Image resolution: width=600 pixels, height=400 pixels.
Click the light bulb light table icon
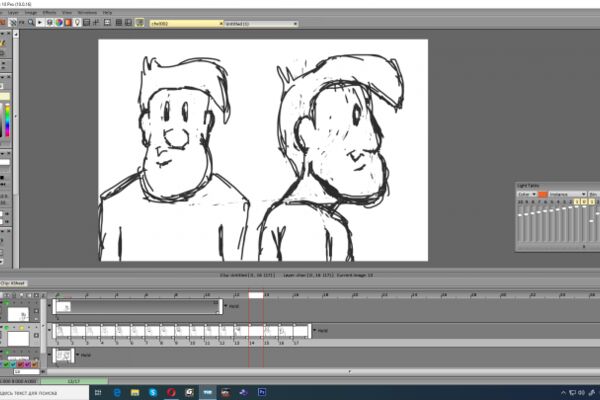[77, 23]
